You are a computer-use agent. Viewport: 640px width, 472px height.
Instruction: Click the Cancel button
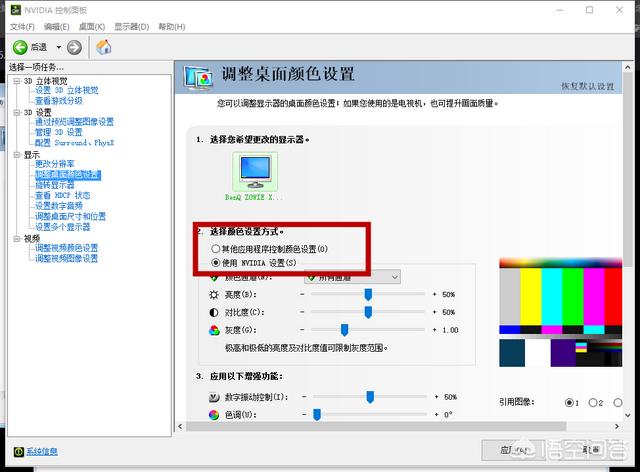click(589, 450)
